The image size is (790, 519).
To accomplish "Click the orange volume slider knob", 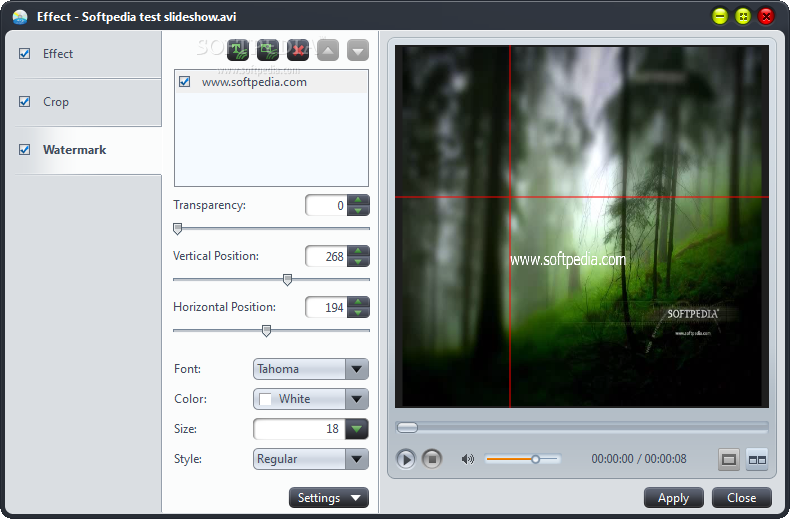I will [536, 459].
